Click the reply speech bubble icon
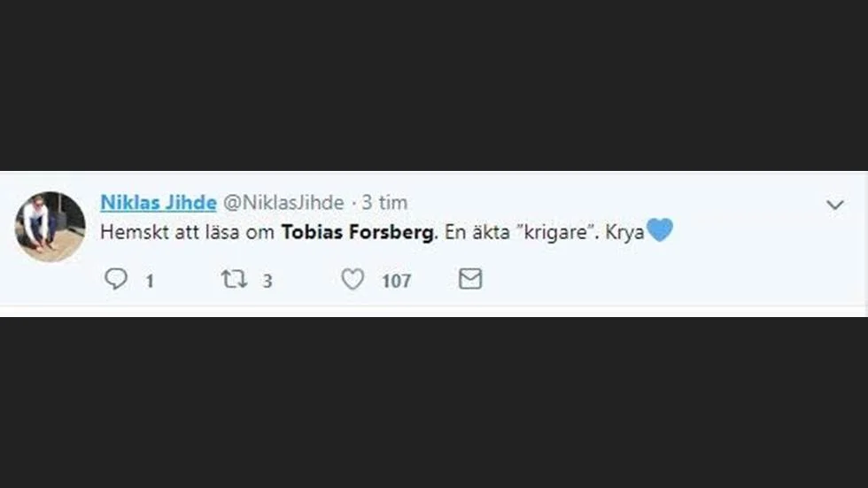 click(x=116, y=279)
